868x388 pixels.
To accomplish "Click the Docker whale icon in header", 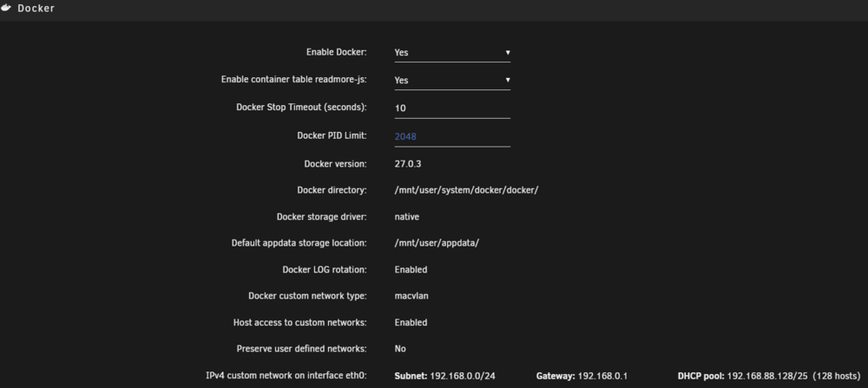I will 6,9.
